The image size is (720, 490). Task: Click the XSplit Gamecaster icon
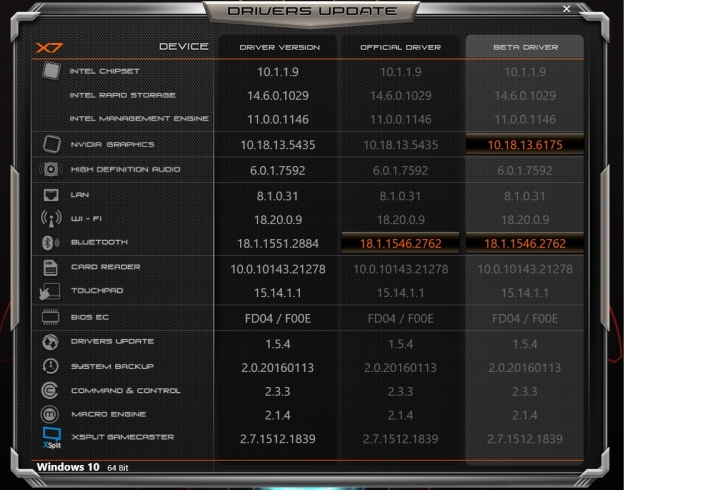tap(51, 438)
